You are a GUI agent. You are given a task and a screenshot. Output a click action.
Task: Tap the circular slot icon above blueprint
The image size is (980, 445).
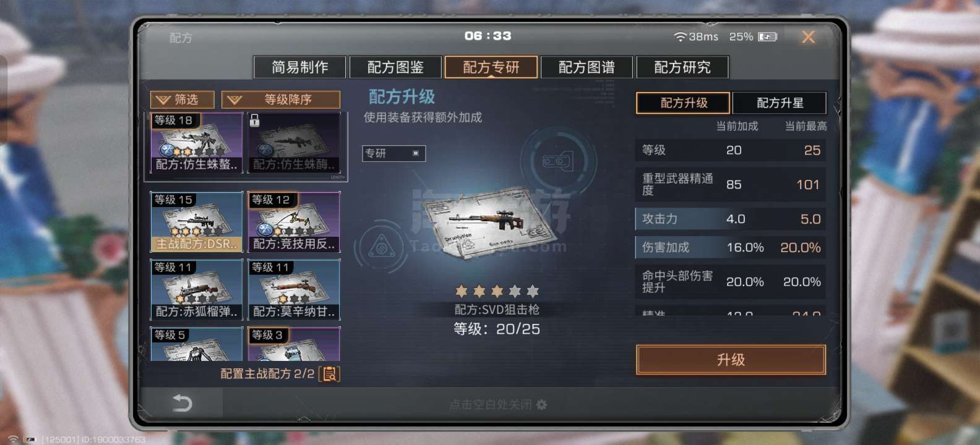click(557, 161)
